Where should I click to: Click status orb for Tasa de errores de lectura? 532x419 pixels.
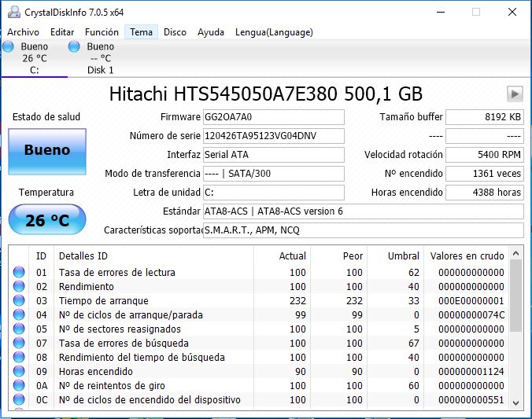click(x=19, y=273)
